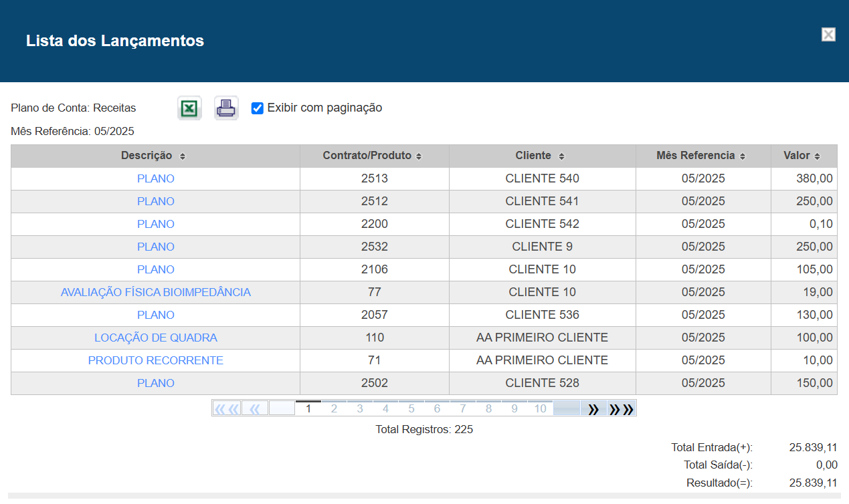The height and width of the screenshot is (504, 849).
Task: Sort table by Valor column
Action: pos(801,156)
